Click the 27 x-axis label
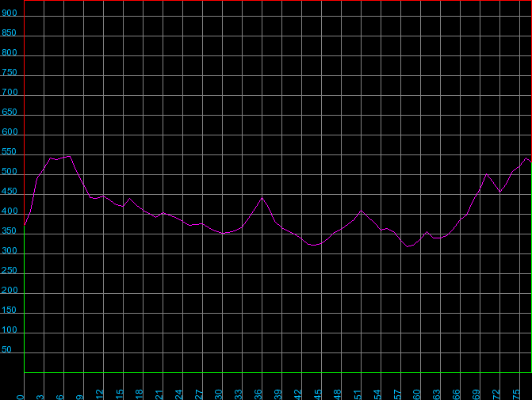The image size is (532, 400). coord(199,394)
